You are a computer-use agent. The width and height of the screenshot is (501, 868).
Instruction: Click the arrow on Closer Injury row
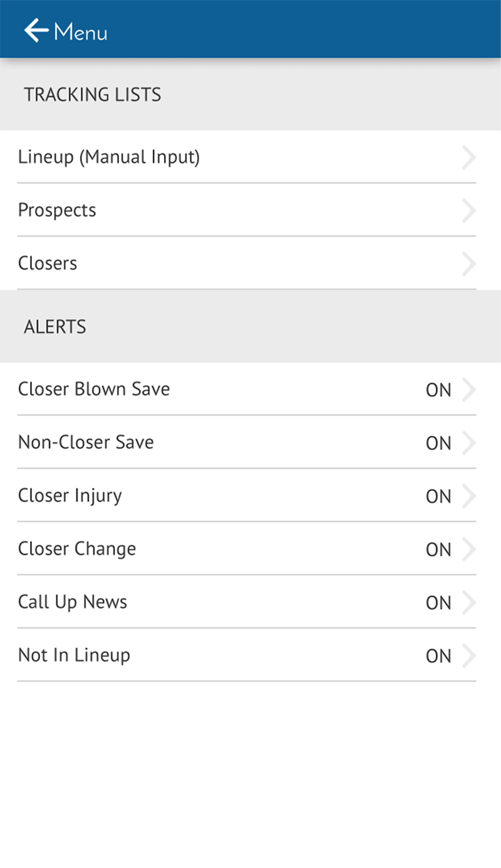468,496
